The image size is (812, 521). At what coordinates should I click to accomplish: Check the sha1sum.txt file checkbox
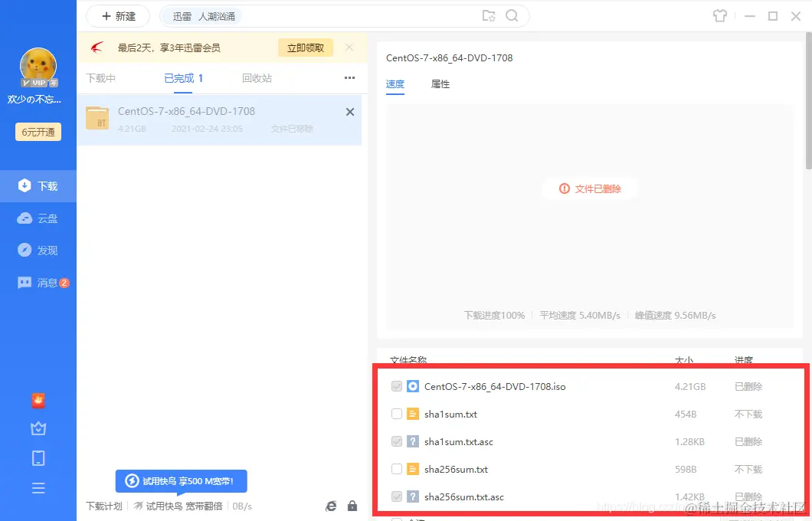tap(397, 414)
